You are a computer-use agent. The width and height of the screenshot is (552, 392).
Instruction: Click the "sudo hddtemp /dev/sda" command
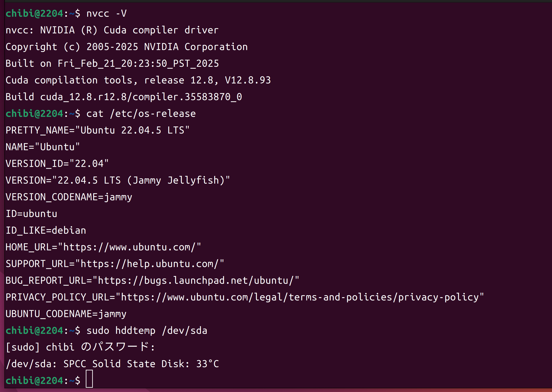tap(147, 330)
